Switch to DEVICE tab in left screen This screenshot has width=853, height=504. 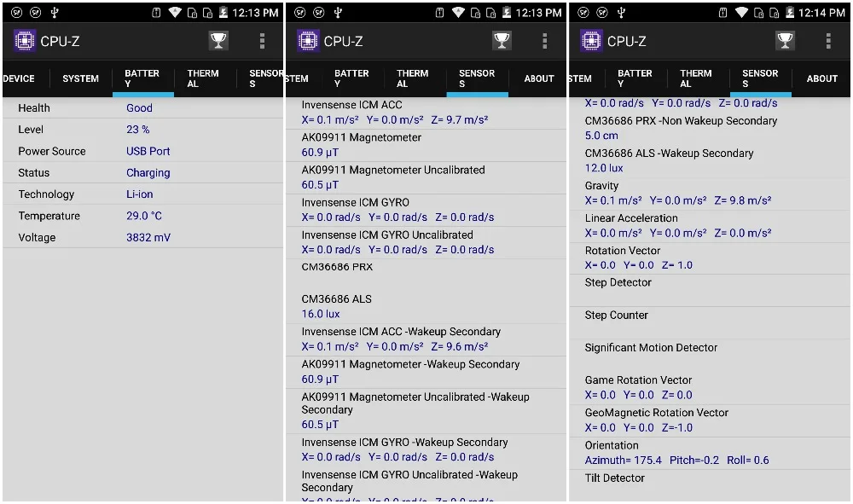click(19, 78)
